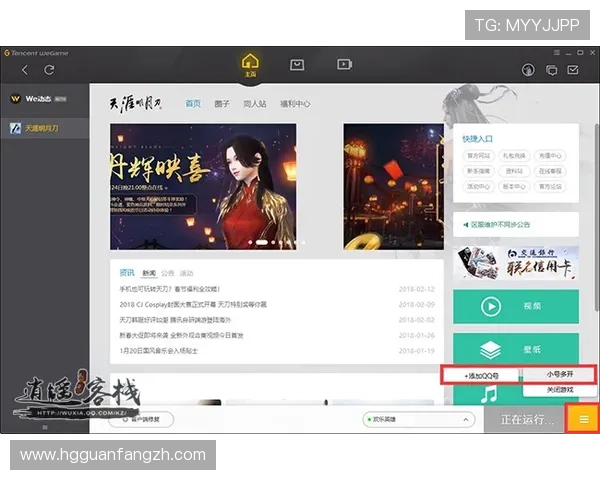Switch to the 首页 tab

193,103
